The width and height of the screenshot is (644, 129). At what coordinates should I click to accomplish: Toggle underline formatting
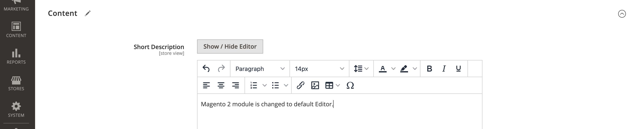click(x=458, y=68)
